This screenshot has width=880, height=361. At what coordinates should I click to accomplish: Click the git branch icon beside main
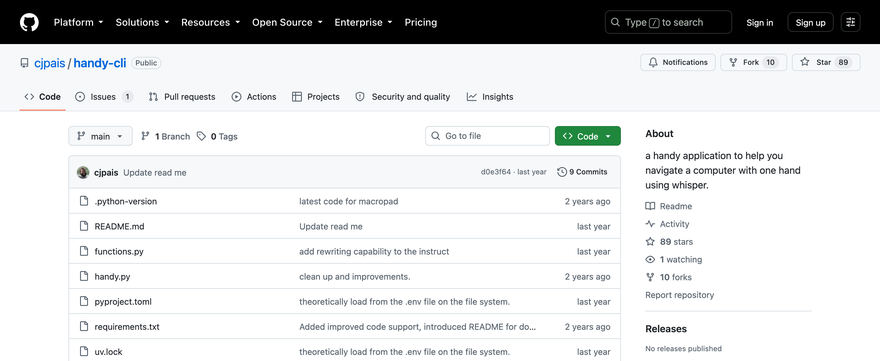pyautogui.click(x=81, y=136)
